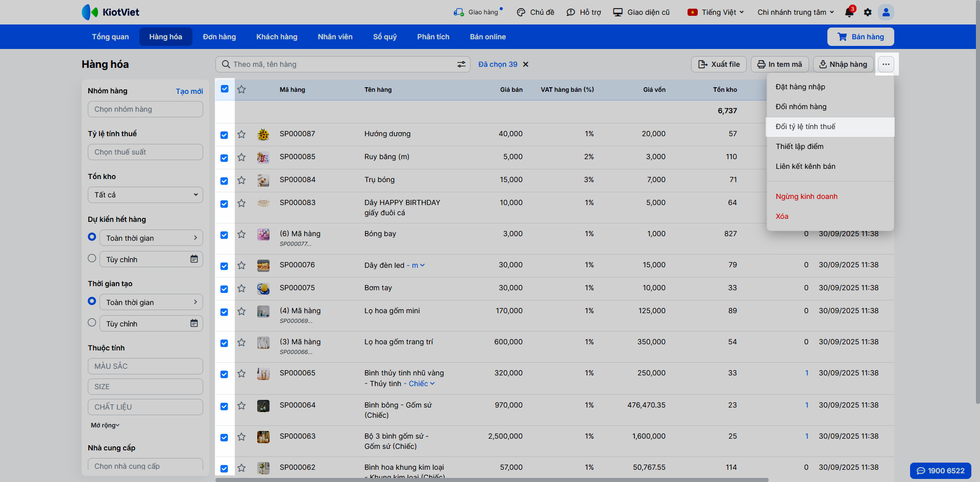
Task: Expand the Mở rộng attributes section
Action: click(105, 425)
